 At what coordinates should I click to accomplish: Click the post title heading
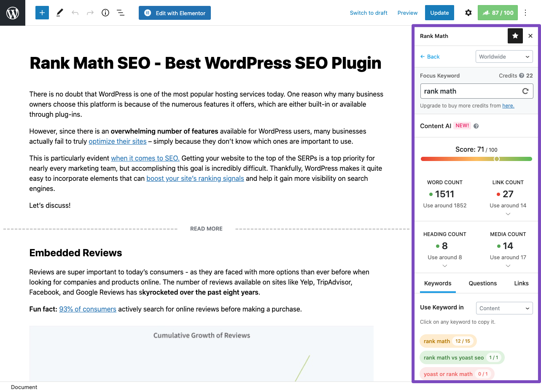click(205, 63)
